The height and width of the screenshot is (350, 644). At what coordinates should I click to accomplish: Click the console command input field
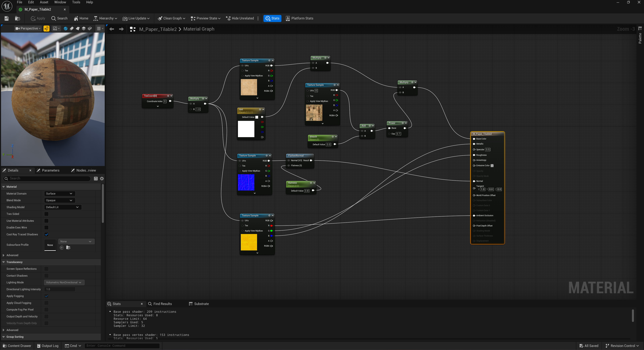tap(122, 346)
